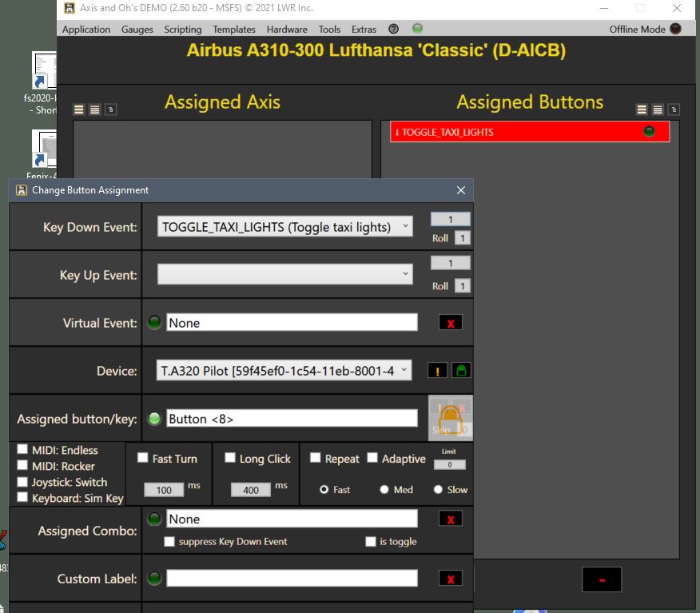Clear Assigned Combo with red X

tap(451, 519)
